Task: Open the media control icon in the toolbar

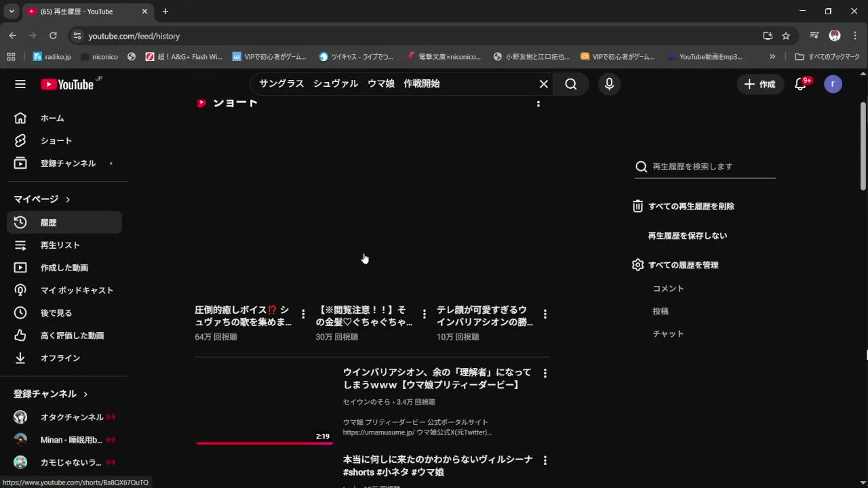Action: point(814,36)
